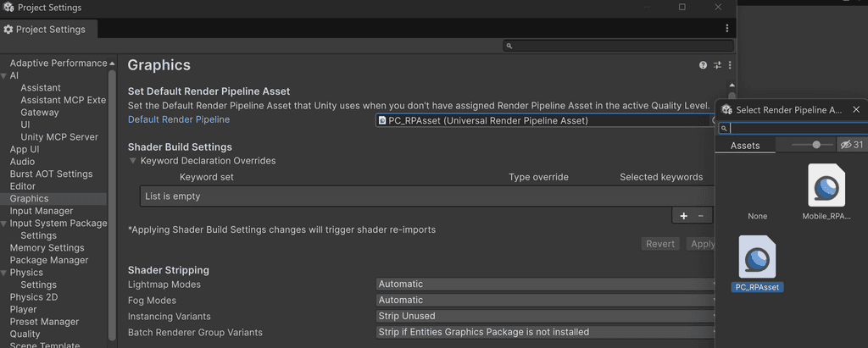
Task: Choose None in the asset picker
Action: click(757, 216)
